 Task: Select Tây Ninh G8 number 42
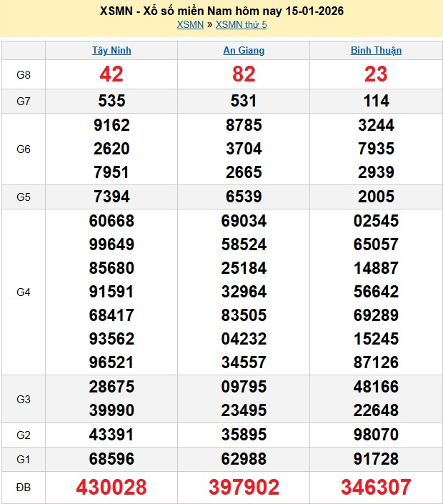click(x=111, y=74)
